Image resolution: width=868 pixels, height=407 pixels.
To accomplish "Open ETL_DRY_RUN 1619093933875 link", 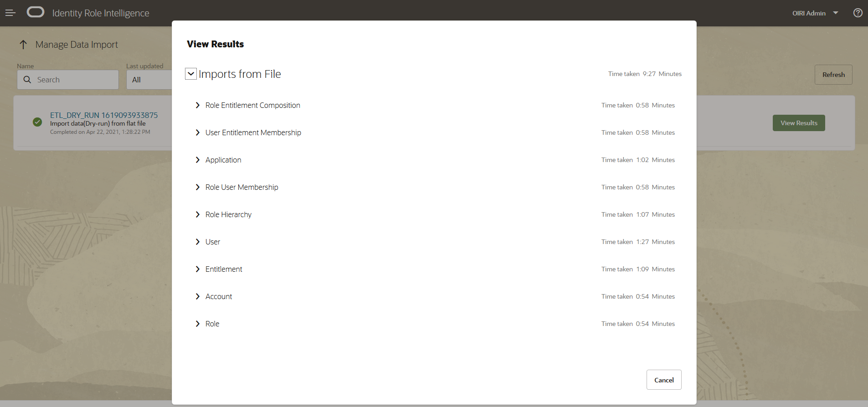I will click(x=104, y=115).
